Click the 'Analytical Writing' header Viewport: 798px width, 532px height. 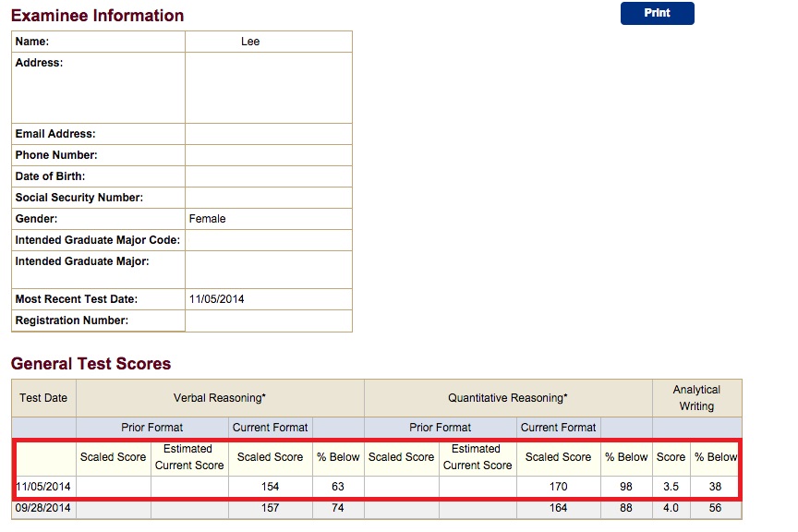pyautogui.click(x=696, y=397)
